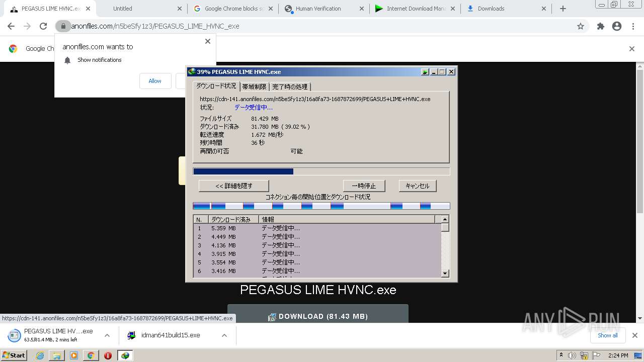Switch to Internet Download Manager tab

[x=416, y=9]
